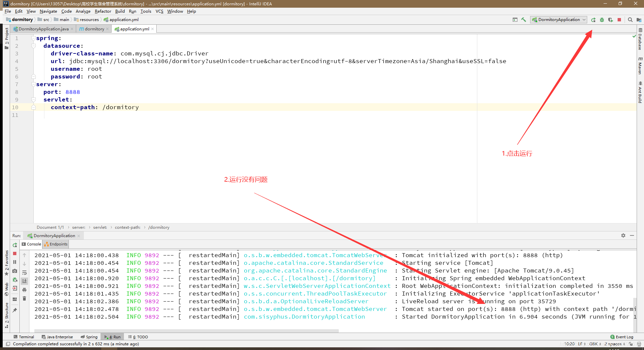This screenshot has width=644, height=350.
Task: Click the Exit icon in Run panel
Action: pyautogui.click(x=15, y=288)
